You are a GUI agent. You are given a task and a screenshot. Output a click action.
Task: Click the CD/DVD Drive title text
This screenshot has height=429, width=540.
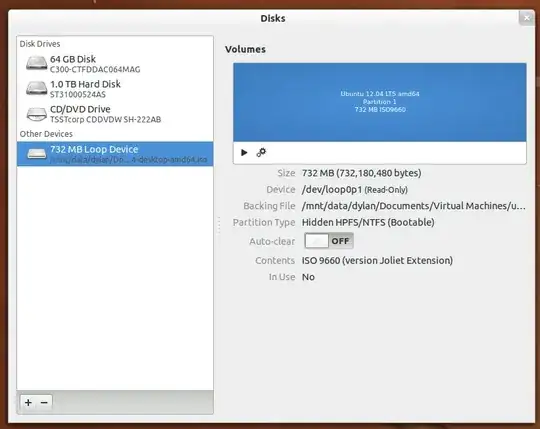(80, 109)
